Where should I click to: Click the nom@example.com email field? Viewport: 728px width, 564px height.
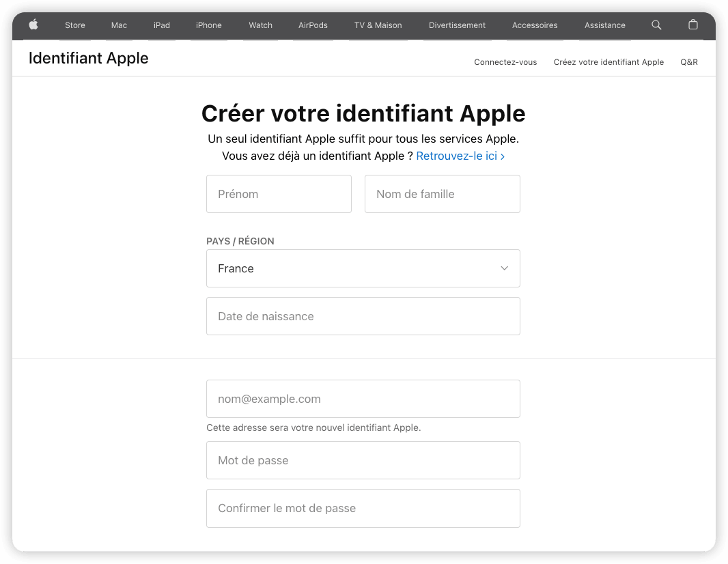363,399
